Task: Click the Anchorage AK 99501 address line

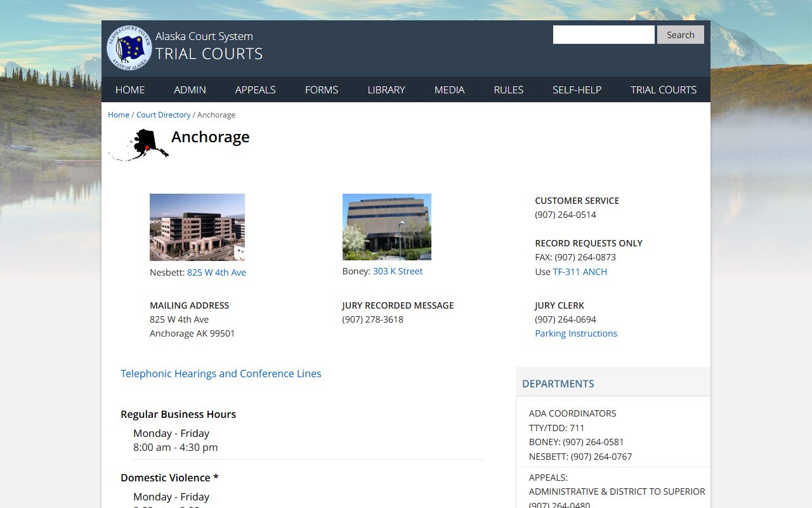Action: coord(192,333)
